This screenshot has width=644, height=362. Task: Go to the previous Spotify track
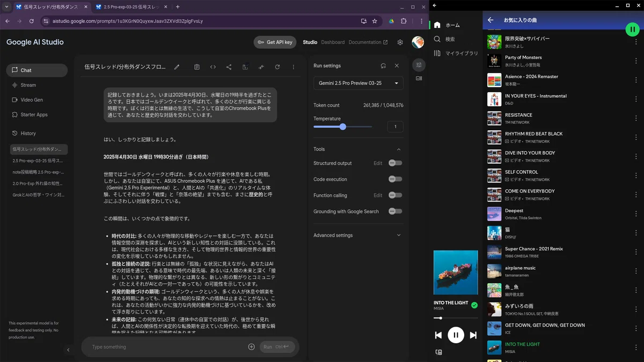coord(438,335)
